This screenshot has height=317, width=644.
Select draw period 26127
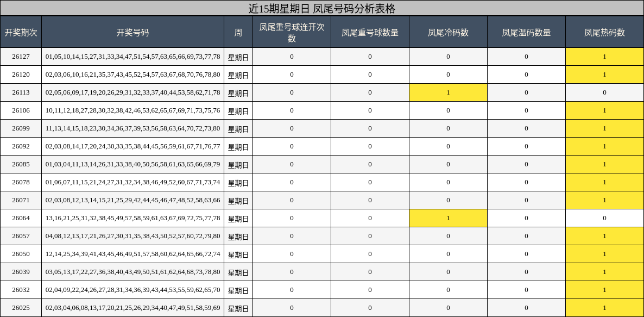21,57
